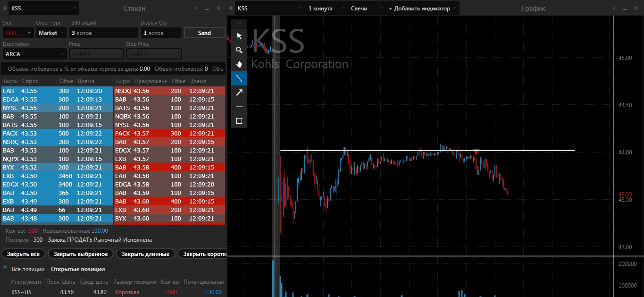Screen dimensions: 644x297
Task: Toggle the link button beside order book symbol
Action: click(4, 8)
